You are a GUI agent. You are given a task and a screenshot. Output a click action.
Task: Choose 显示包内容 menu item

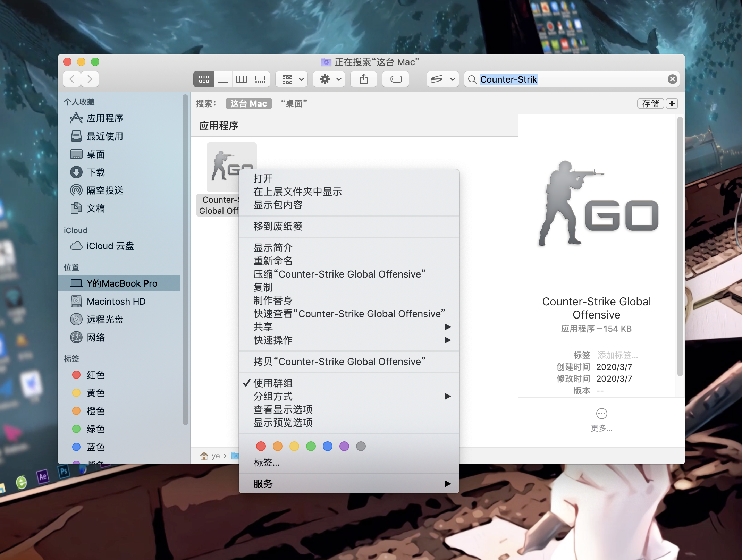[349, 205]
